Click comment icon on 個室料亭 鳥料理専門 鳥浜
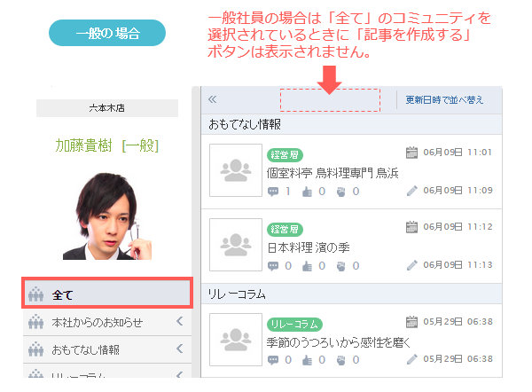 tap(273, 192)
